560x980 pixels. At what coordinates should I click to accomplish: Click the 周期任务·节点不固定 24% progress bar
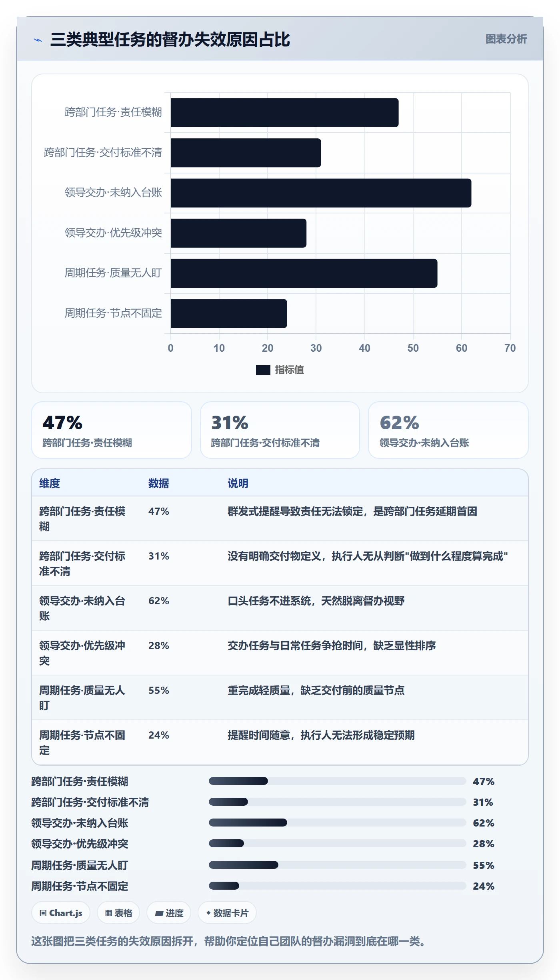click(x=338, y=886)
